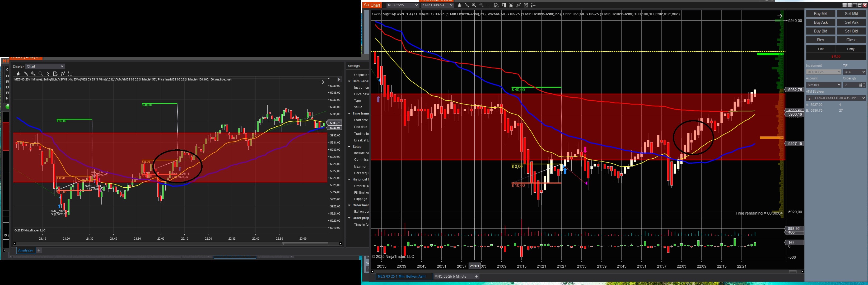The width and height of the screenshot is (868, 285).
Task: Open the Data Box icon in right chart toolbar
Action: pos(496,5)
